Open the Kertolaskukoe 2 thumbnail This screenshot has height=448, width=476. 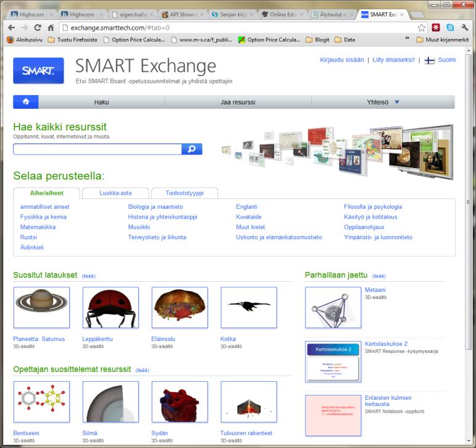(333, 361)
